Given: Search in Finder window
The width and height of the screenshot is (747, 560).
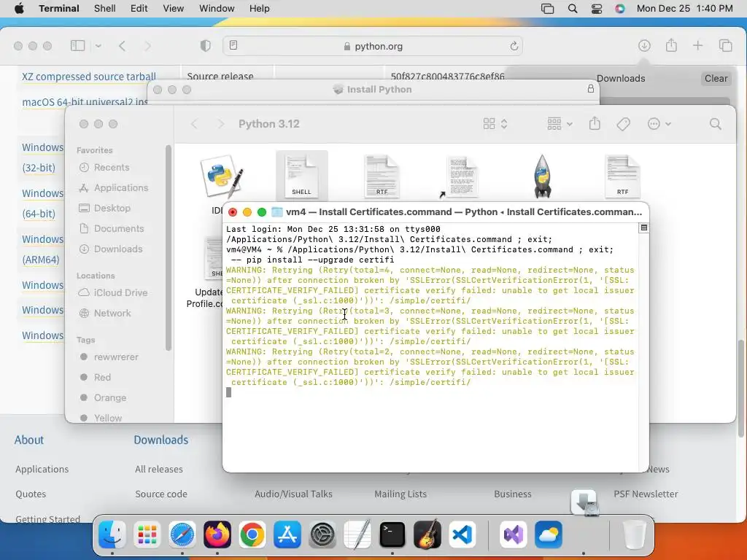Looking at the screenshot, I should [x=715, y=124].
